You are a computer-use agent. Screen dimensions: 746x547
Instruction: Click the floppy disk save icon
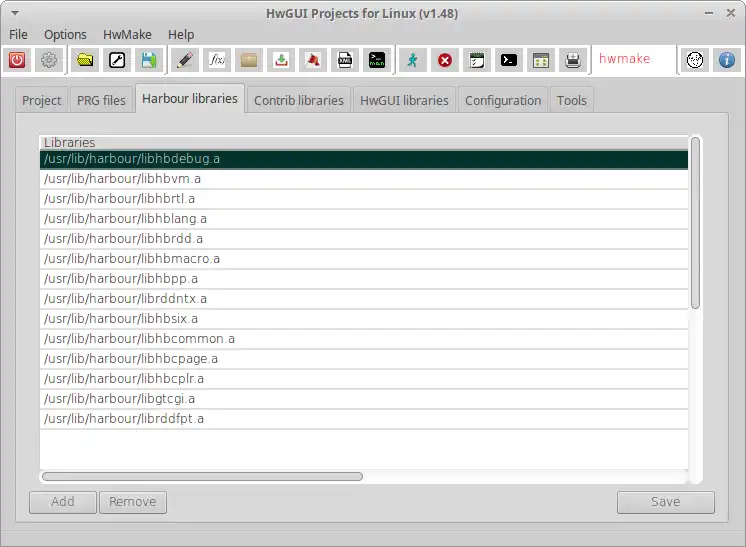(x=149, y=60)
